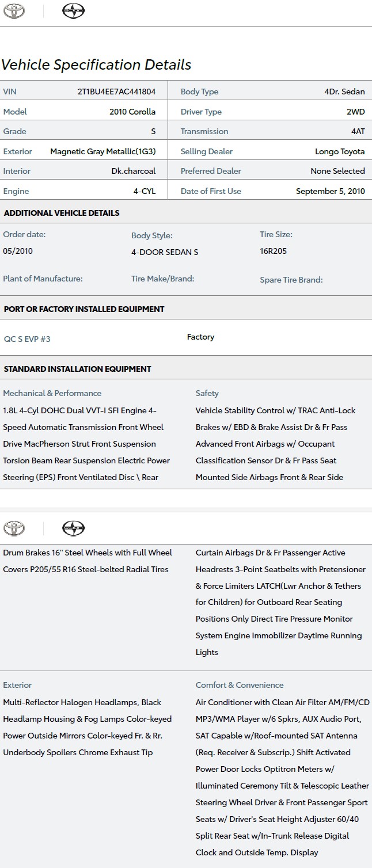Click the Vehicle Specification Details title
This screenshot has height=868, width=372.
coord(96,65)
